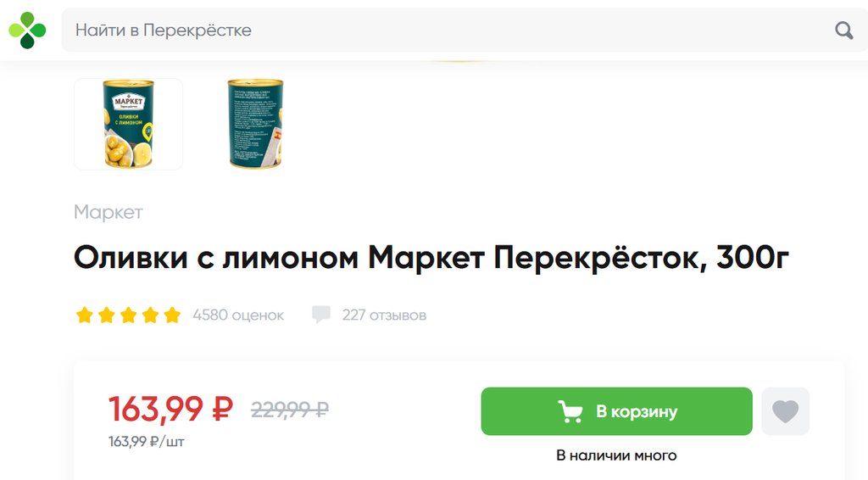Click the 163,99 ₽/шт unit price text
Viewport: 868px width, 480px height.
click(146, 442)
